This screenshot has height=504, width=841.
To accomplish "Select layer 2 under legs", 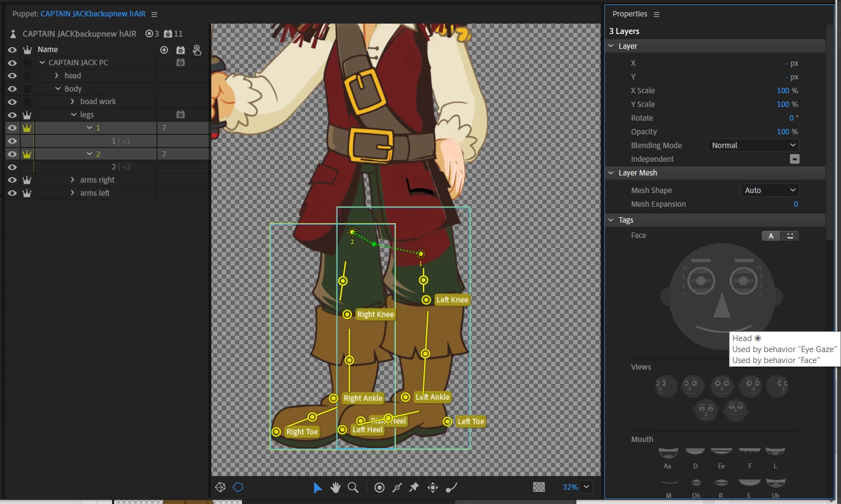I will coord(98,154).
